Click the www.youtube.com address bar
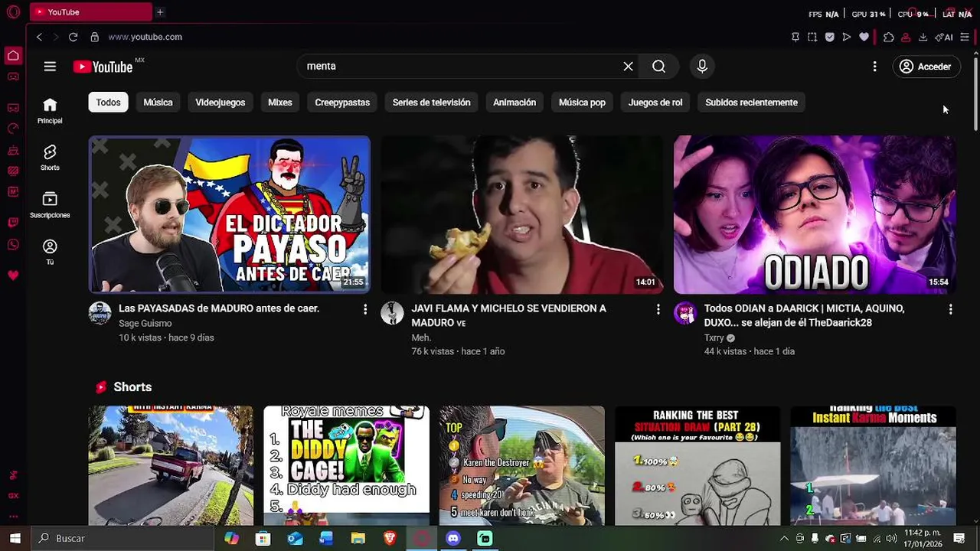 coord(145,37)
